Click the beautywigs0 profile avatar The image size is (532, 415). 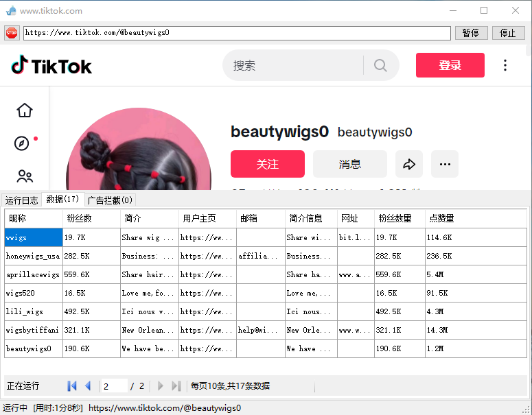pyautogui.click(x=139, y=149)
